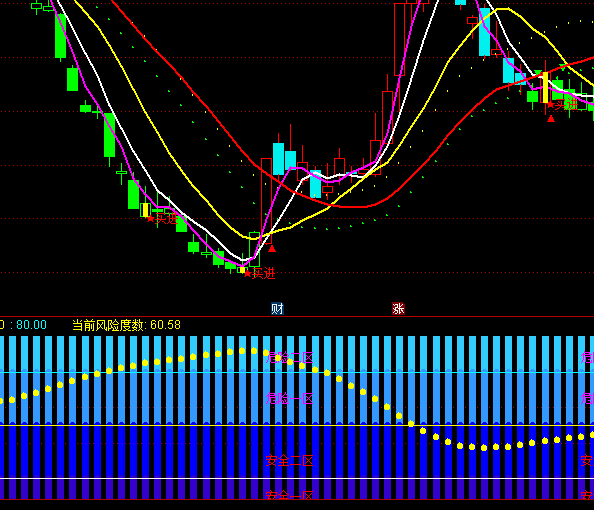Click the red triangle below the rightmost 买进 star
Image resolution: width=594 pixels, height=510 pixels.
pos(551,119)
